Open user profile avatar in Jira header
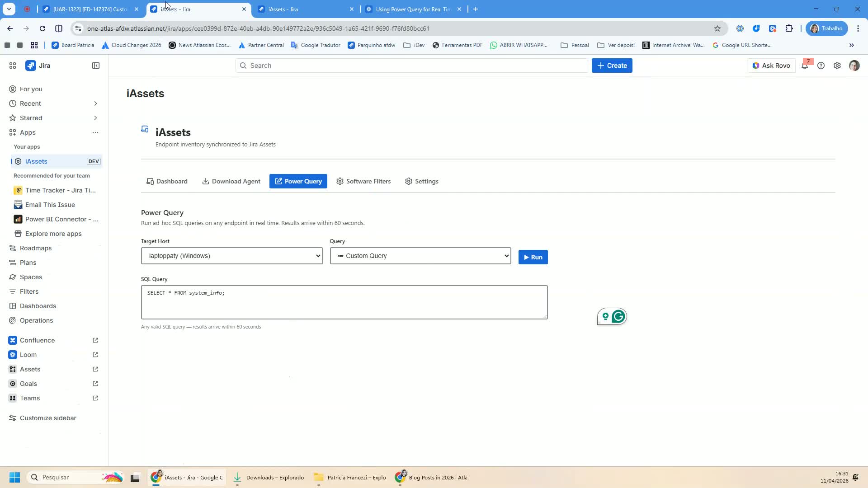 point(854,66)
